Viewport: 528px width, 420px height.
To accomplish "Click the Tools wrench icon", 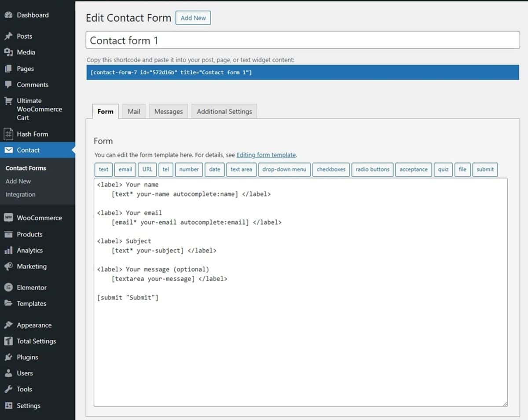I will point(8,389).
